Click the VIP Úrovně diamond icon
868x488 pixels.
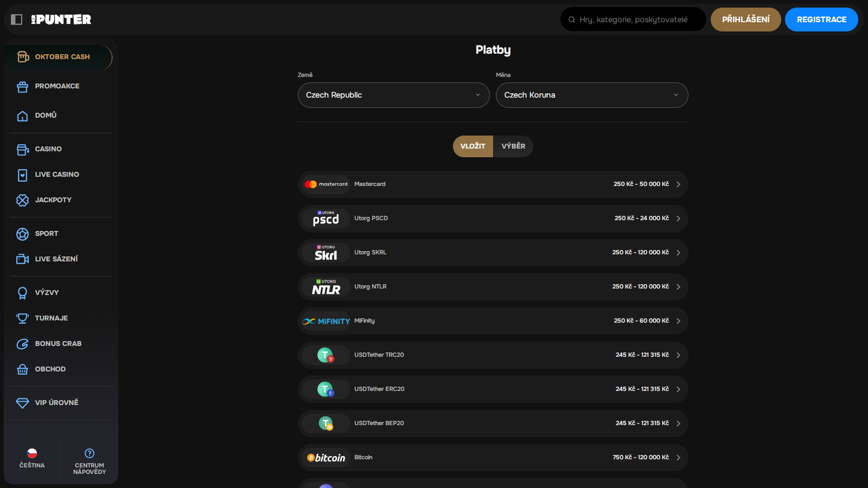[22, 403]
